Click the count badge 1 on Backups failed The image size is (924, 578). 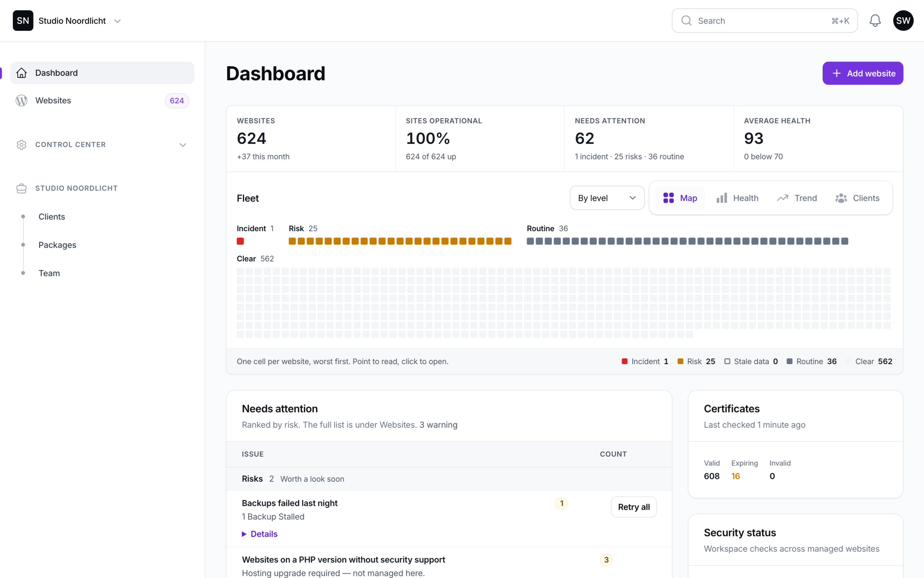(x=561, y=504)
